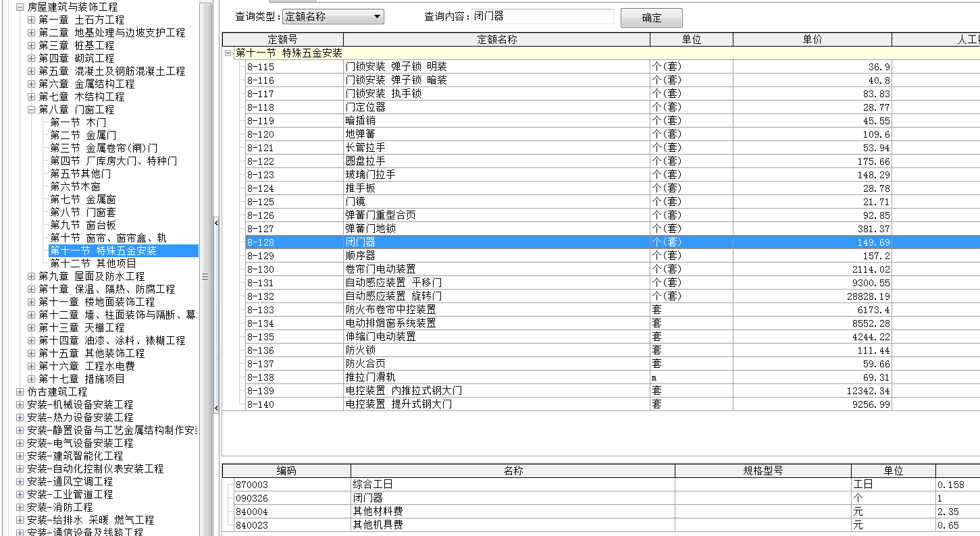
Task: Select 第十六章 工程水电费
Action: [86, 366]
